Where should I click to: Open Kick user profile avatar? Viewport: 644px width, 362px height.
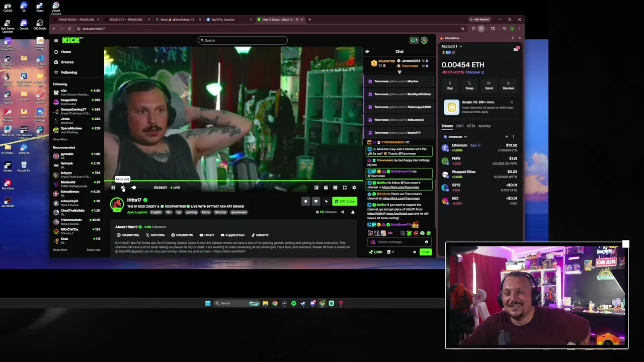[424, 40]
